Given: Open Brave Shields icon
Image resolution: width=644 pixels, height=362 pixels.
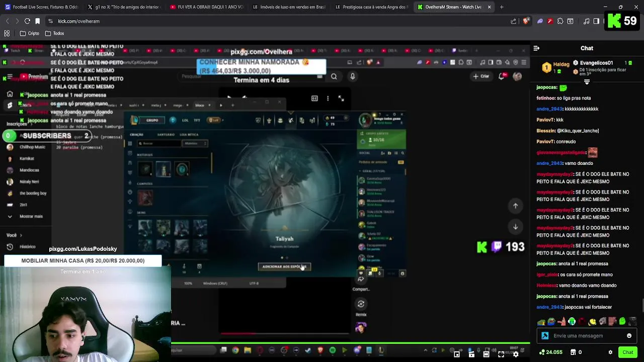Looking at the screenshot, I should point(526,21).
